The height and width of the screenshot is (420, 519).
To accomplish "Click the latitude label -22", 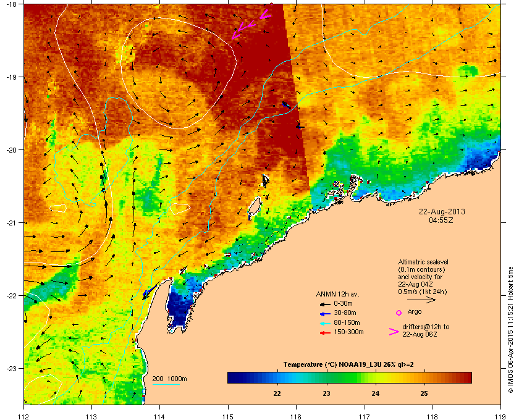I will click(11, 296).
